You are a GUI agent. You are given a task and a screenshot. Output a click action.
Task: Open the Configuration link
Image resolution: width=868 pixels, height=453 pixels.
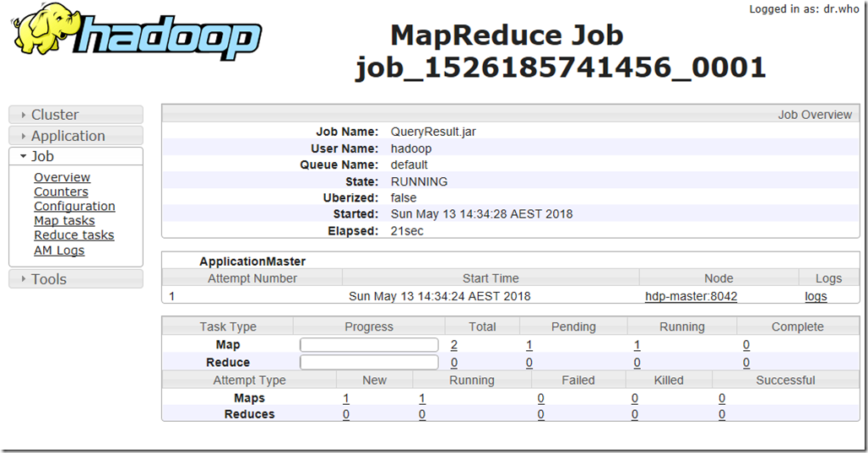pos(75,206)
